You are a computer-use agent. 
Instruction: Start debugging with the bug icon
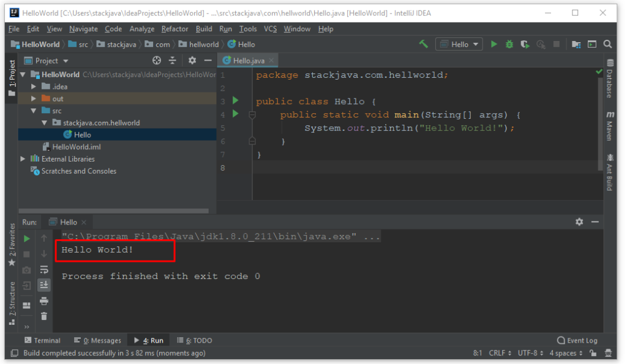coord(508,43)
